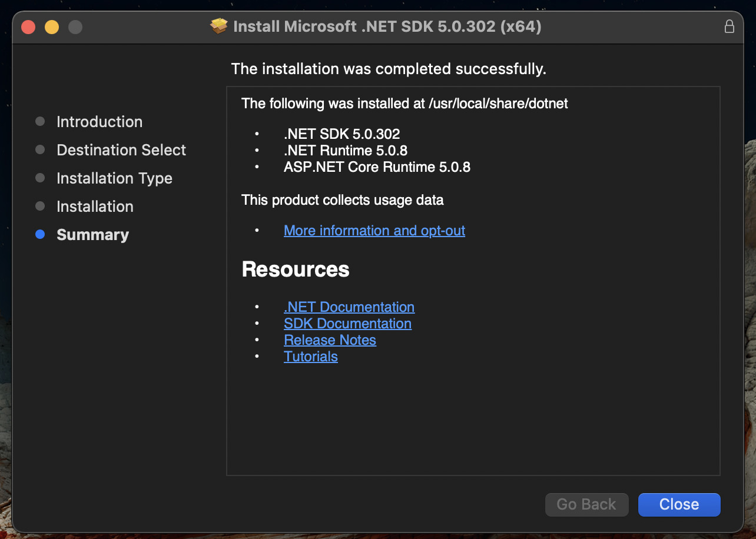Click the lock icon in title bar
Viewport: 756px width, 539px height.
[x=729, y=26]
